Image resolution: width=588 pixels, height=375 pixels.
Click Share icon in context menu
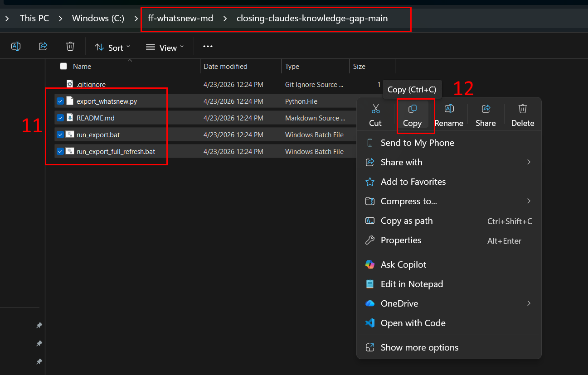(x=486, y=109)
